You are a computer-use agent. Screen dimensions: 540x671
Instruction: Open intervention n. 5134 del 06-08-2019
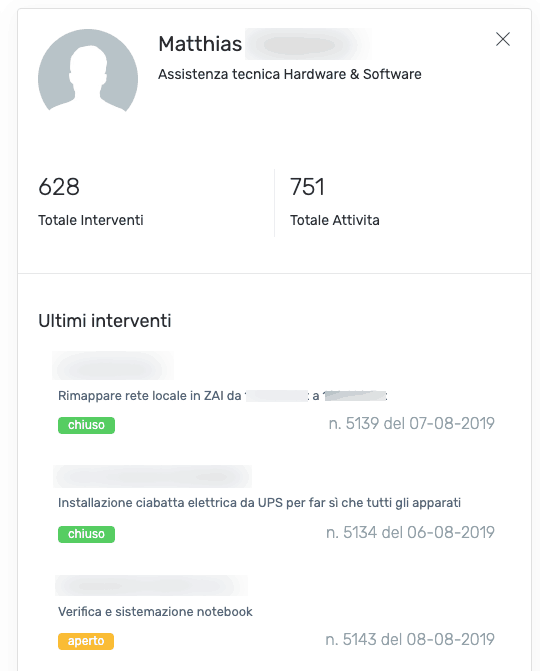410,532
